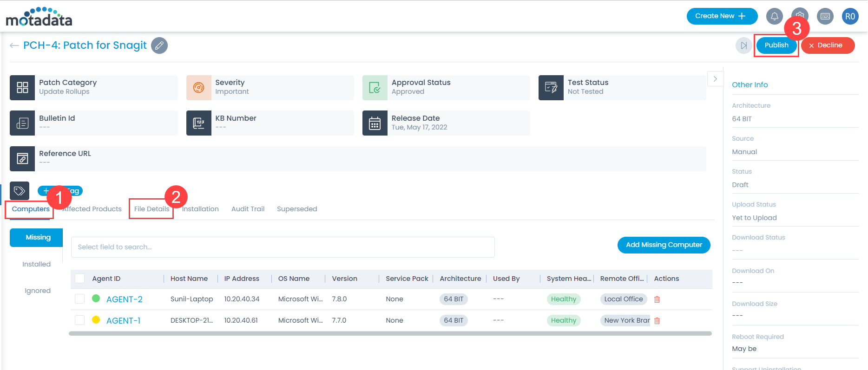The image size is (868, 370).
Task: Open the Create New dropdown
Action: point(722,16)
